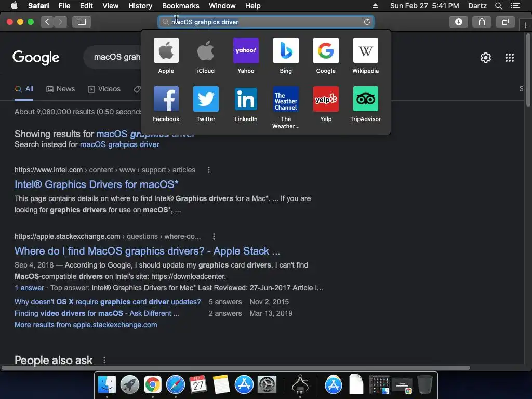This screenshot has height=399, width=532.
Task: Open Spotlight search in menu bar
Action: [498, 6]
